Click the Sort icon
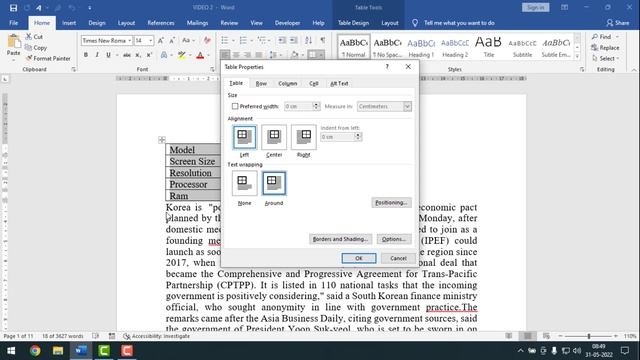640x360 pixels. 309,40
